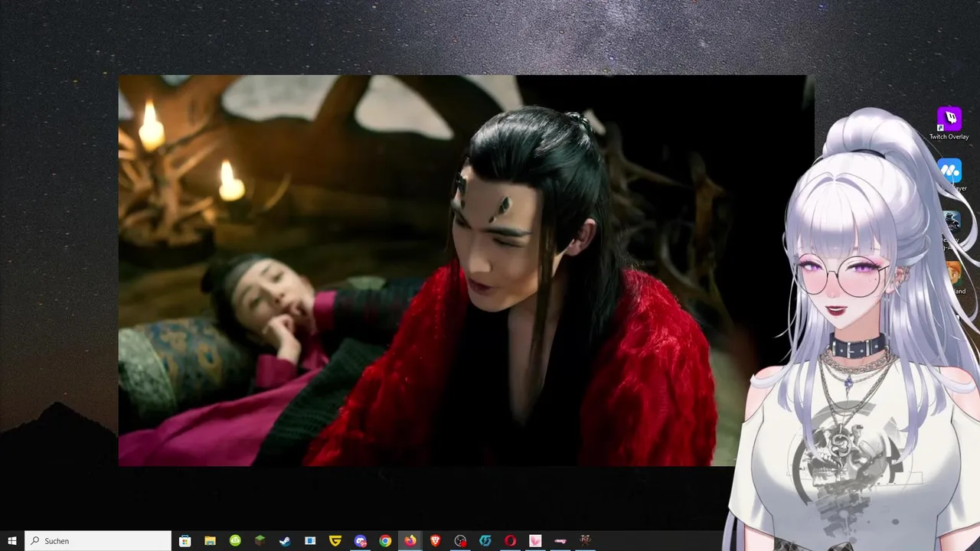Switch to Firefox on the taskbar

(410, 541)
